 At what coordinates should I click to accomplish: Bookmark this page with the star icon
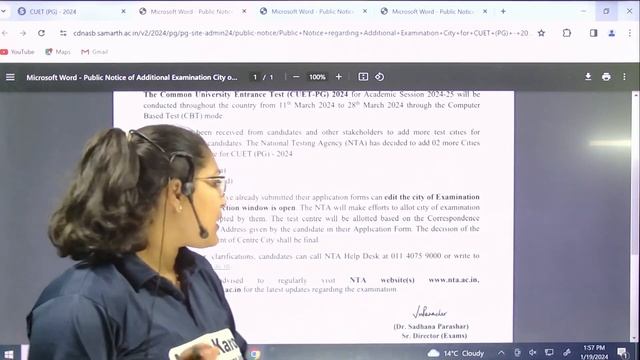pyautogui.click(x=541, y=33)
